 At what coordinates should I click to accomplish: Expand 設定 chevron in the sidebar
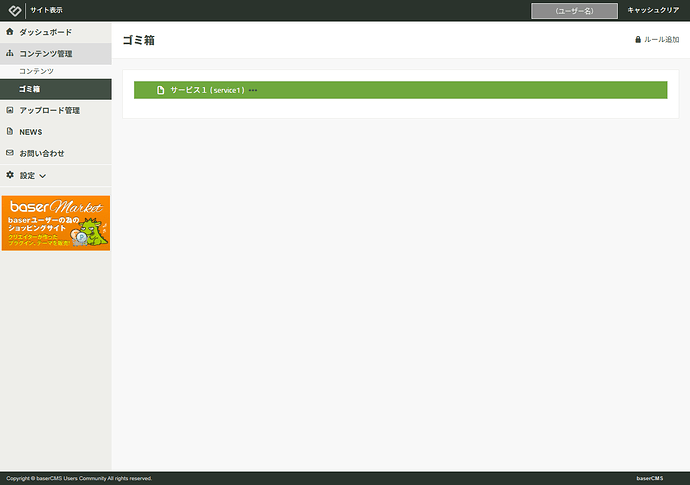43,176
